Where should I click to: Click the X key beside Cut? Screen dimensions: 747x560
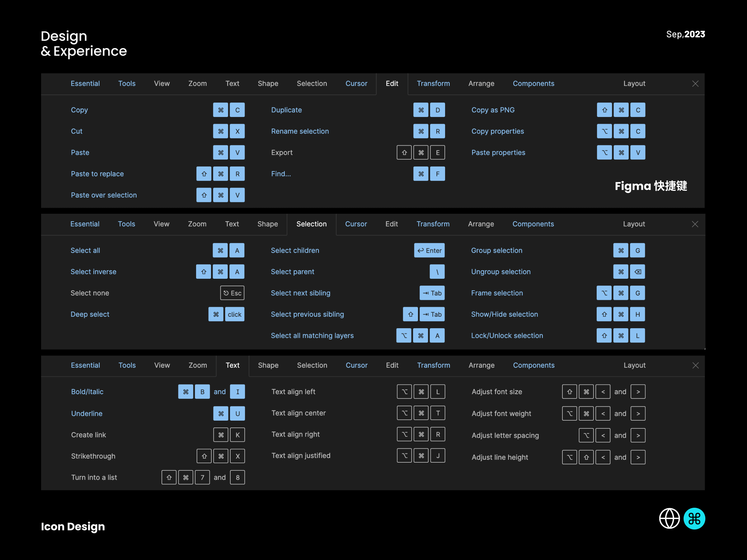[x=237, y=131]
